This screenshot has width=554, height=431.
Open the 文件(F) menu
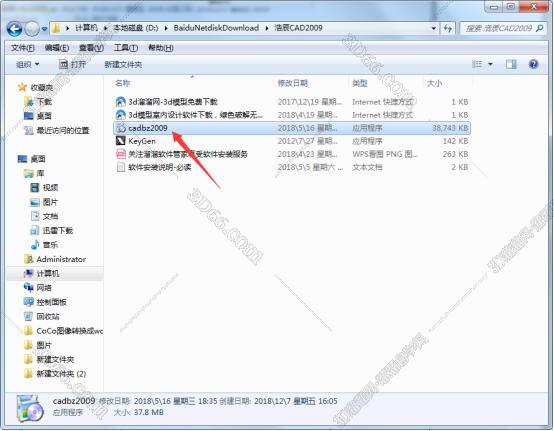click(x=23, y=48)
